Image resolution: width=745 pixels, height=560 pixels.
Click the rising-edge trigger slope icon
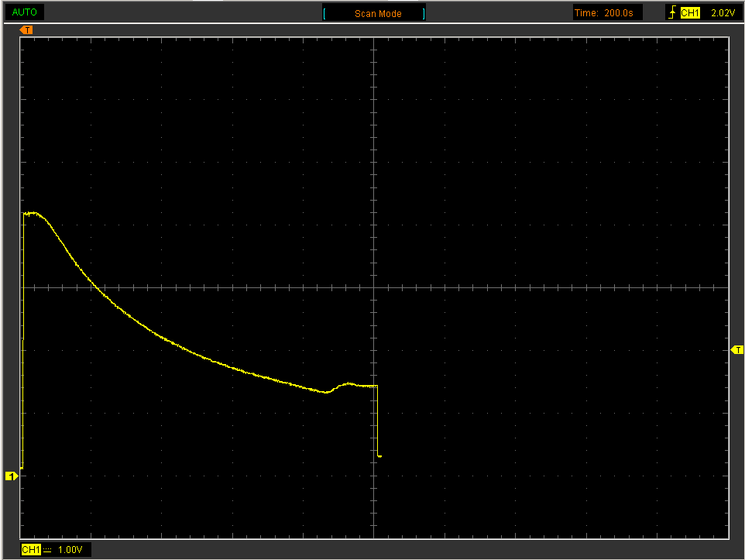click(672, 12)
